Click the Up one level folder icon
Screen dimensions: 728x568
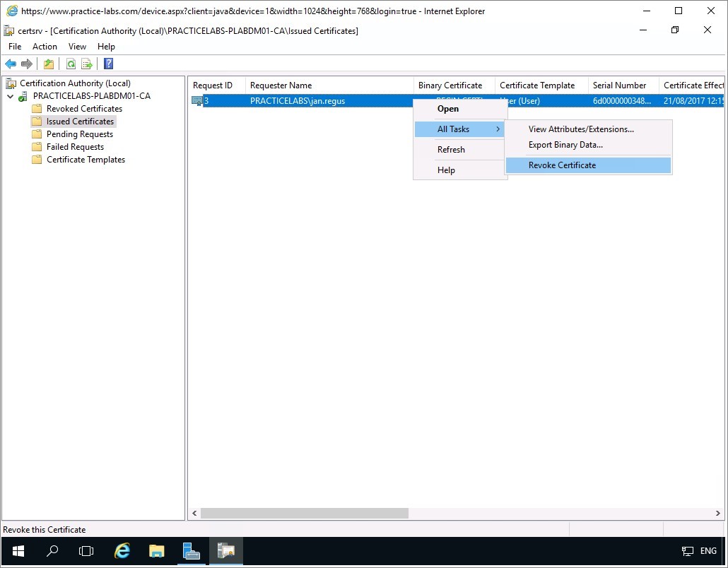pyautogui.click(x=49, y=64)
